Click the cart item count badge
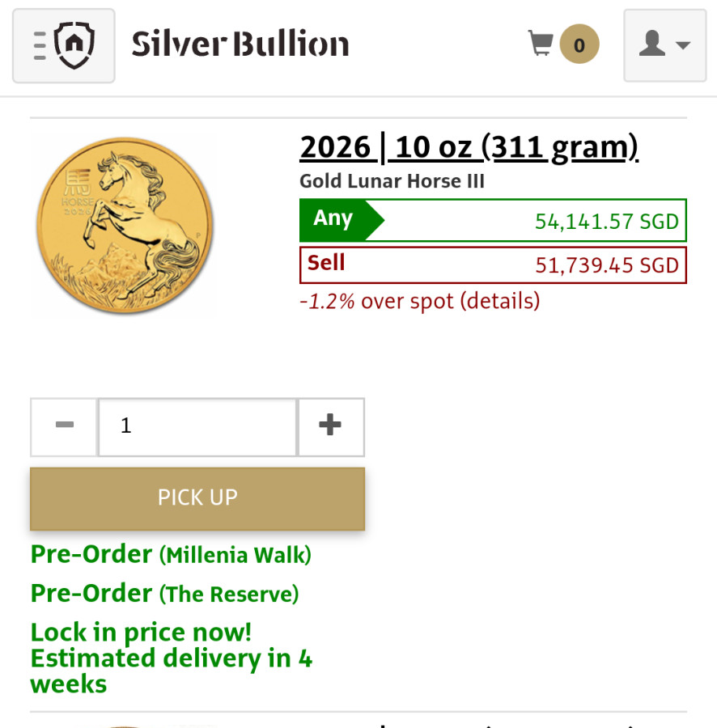The width and height of the screenshot is (717, 728). [579, 44]
